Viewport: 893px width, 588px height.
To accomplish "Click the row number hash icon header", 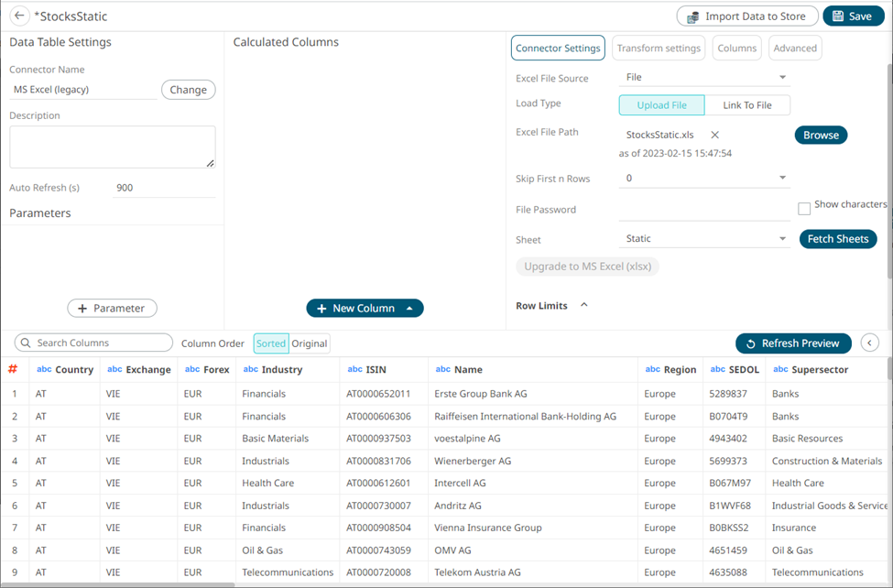I will 13,369.
